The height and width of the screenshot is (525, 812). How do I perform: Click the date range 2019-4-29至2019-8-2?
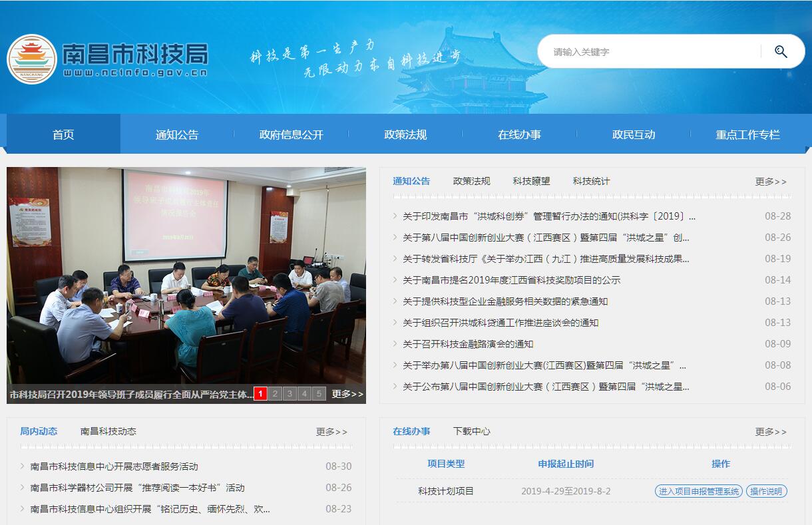tap(566, 491)
